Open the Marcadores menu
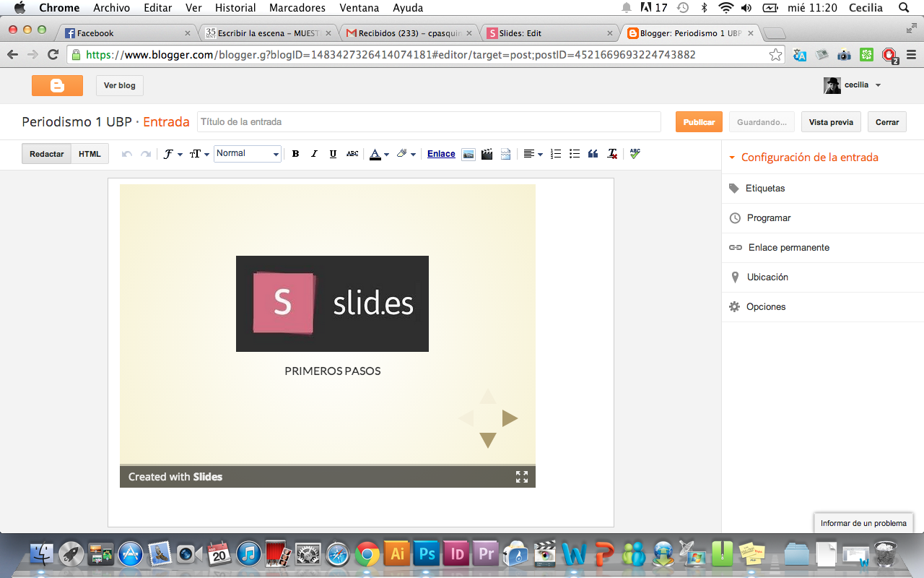Image resolution: width=924 pixels, height=578 pixels. coord(297,8)
